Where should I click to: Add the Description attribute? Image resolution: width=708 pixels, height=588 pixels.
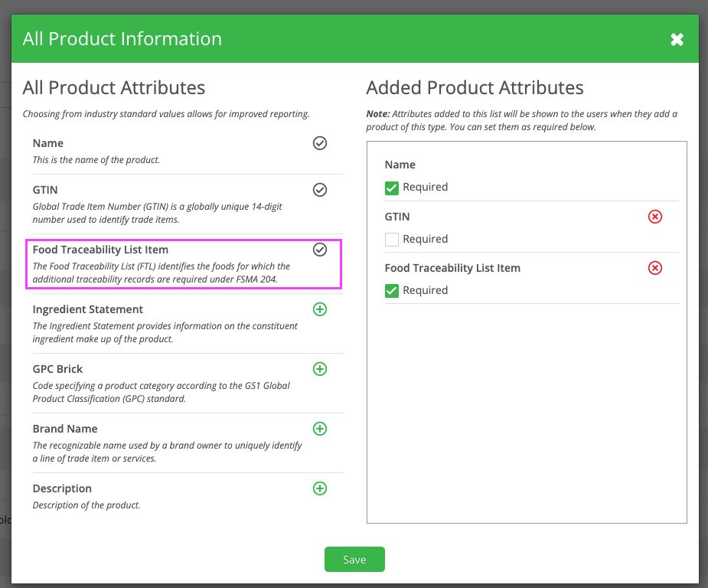tap(320, 488)
